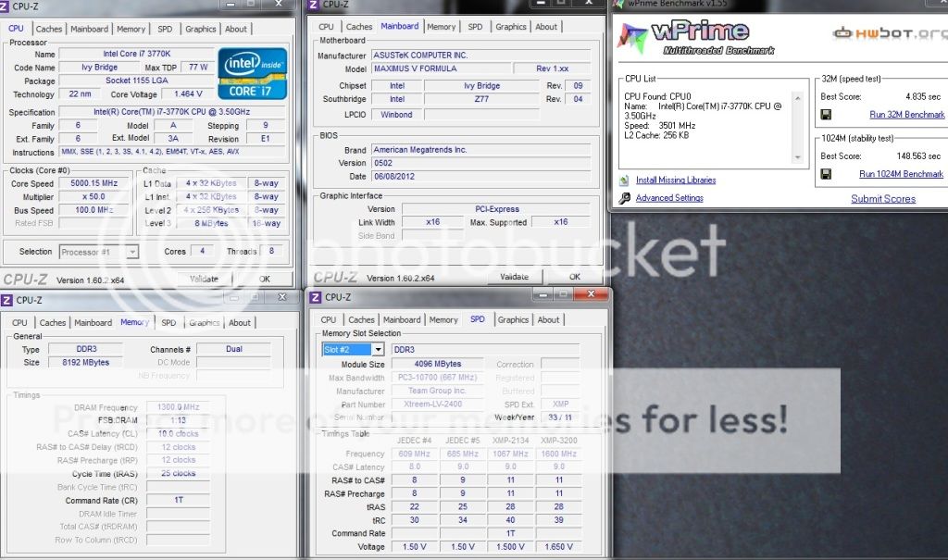Click the Multiplier value x 50.0
Viewport: 948px width, 560px height.
coord(94,196)
